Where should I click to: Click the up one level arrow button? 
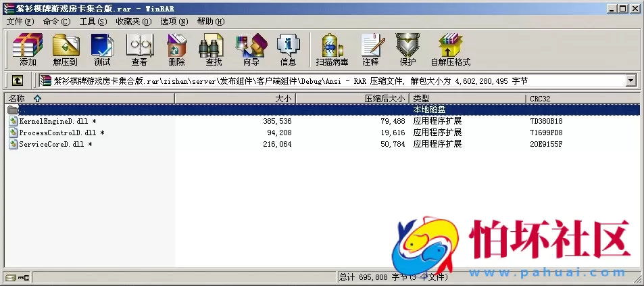[18, 80]
